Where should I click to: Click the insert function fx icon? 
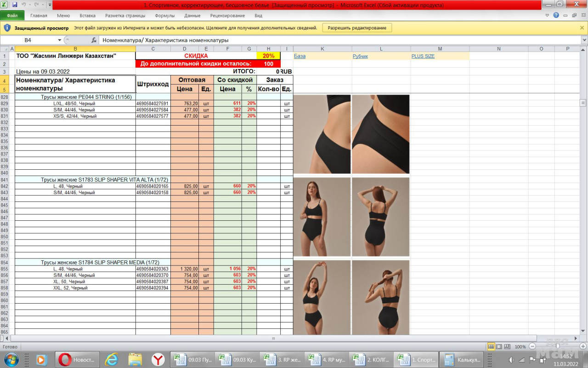coord(94,40)
